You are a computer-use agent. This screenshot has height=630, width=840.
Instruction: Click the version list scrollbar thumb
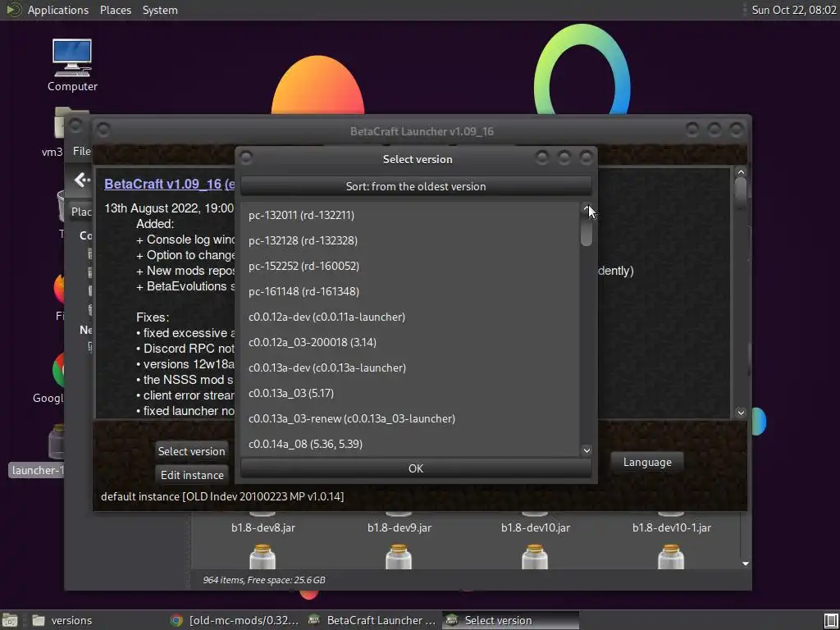pos(587,231)
